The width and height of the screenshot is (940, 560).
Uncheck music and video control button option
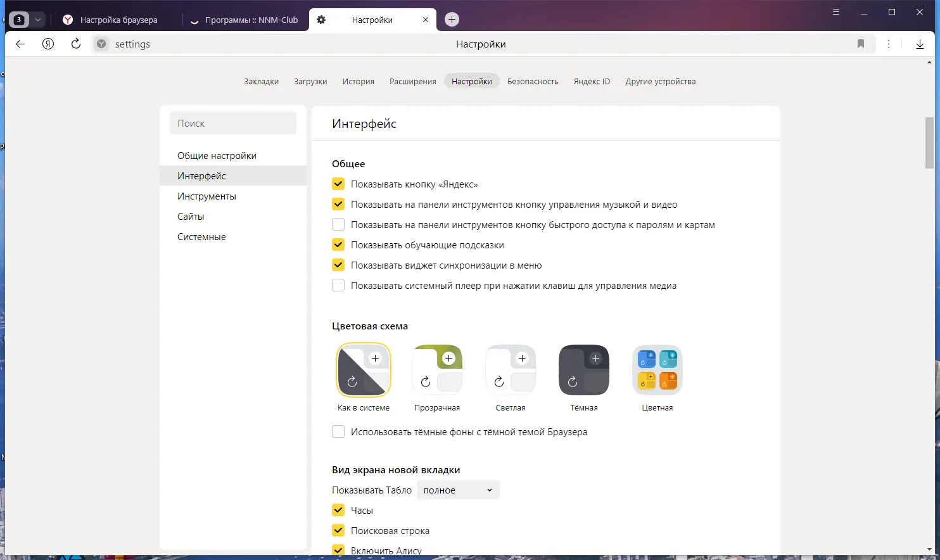coord(338,205)
